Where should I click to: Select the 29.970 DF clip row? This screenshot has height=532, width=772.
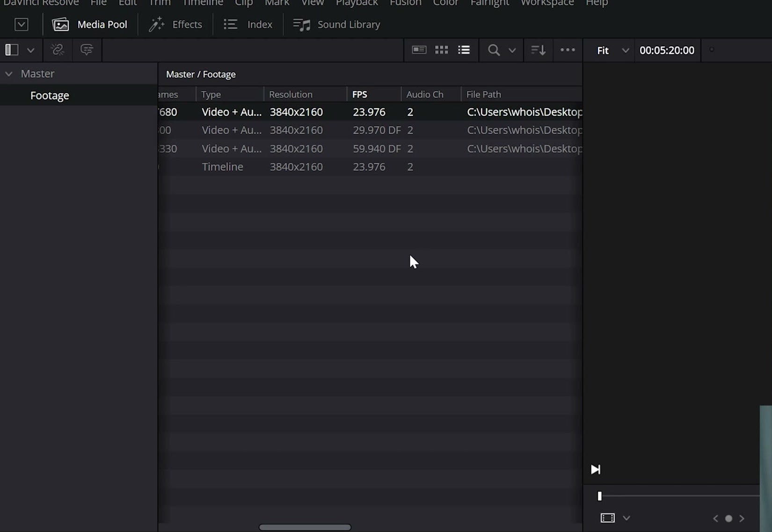(370, 130)
